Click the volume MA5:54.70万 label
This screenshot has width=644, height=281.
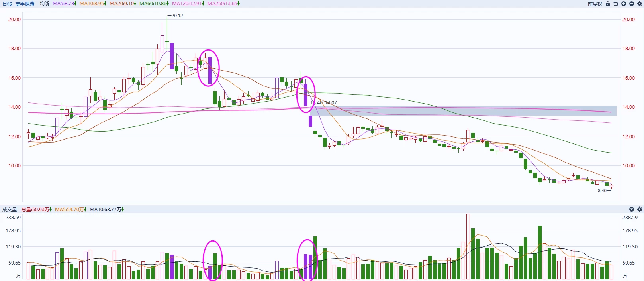70,209
